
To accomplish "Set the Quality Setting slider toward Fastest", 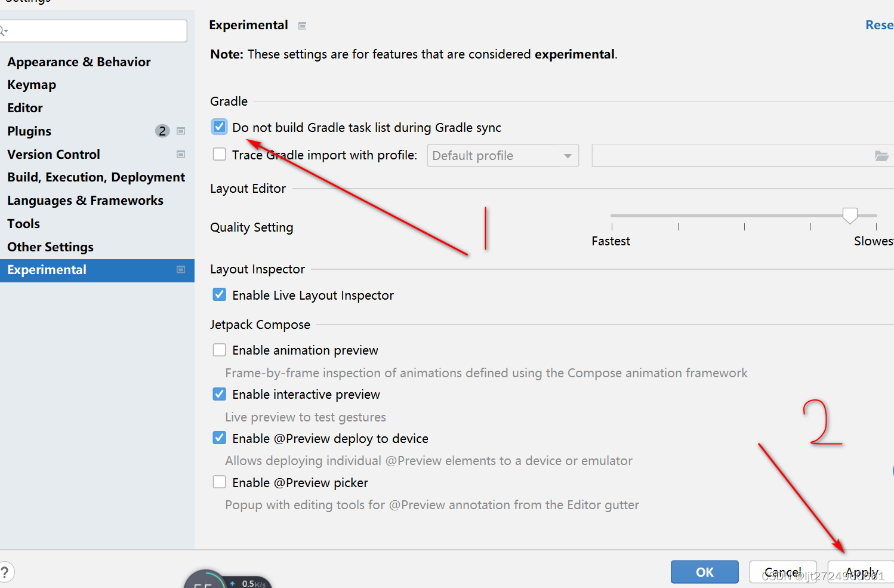I will (x=612, y=215).
